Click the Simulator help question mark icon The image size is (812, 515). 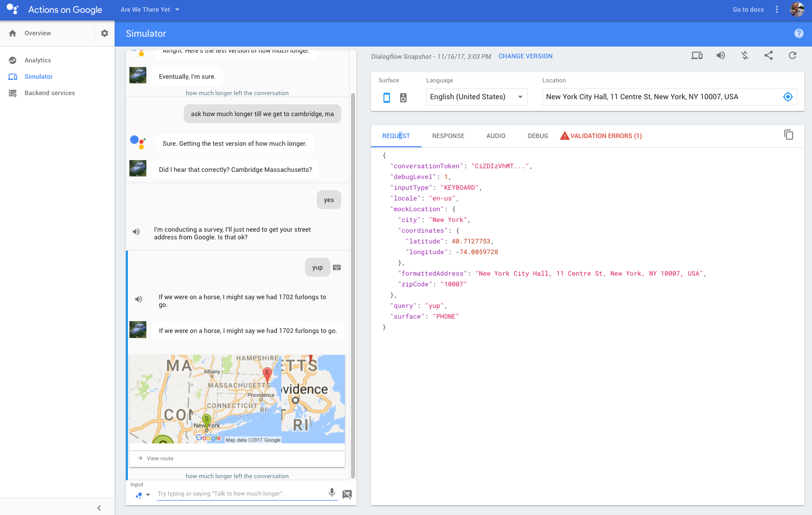799,33
